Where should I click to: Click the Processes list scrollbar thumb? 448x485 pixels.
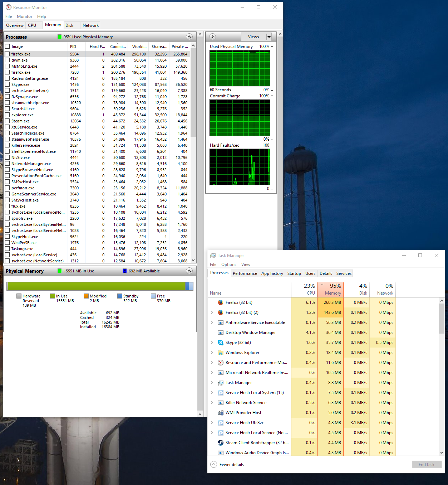[x=193, y=93]
